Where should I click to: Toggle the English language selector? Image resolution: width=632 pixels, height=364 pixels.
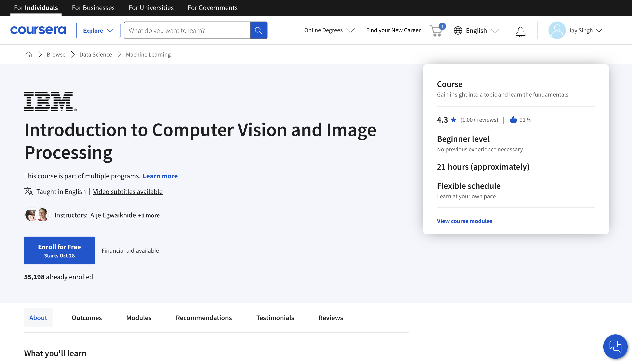(x=477, y=30)
